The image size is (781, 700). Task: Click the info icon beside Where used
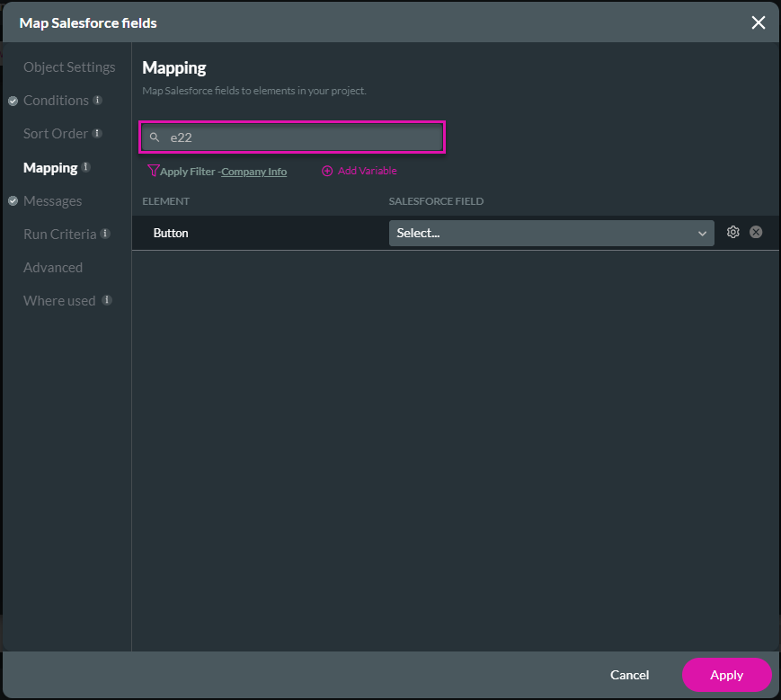tap(106, 301)
